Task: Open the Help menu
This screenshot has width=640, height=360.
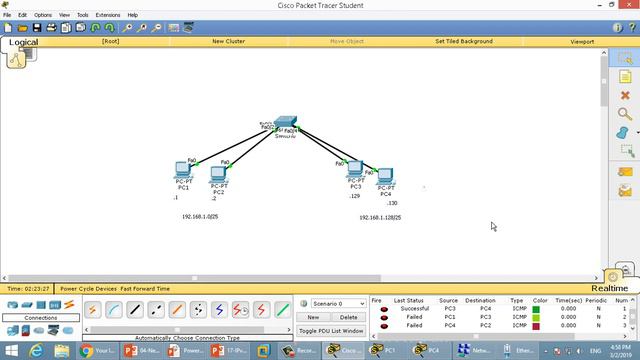Action: (133, 15)
